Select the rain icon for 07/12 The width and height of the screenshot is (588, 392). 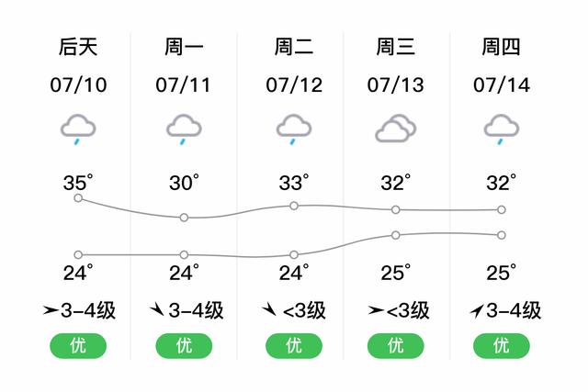[x=294, y=129]
